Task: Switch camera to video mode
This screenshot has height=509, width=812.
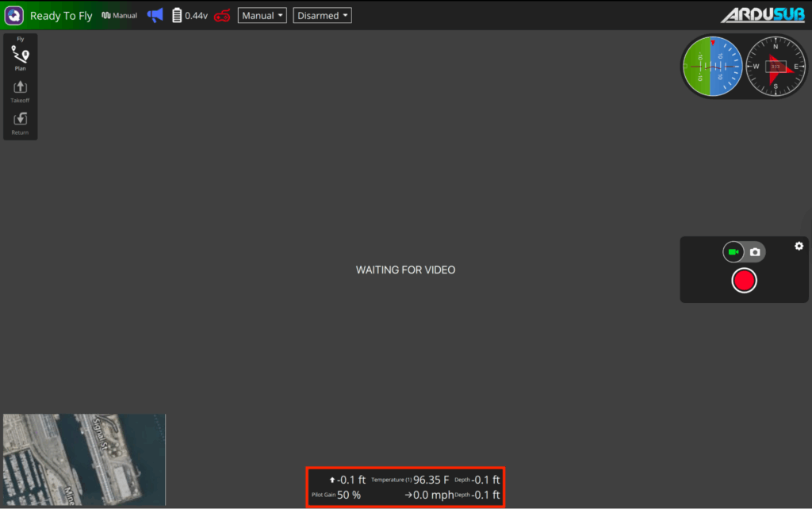Action: coord(733,252)
